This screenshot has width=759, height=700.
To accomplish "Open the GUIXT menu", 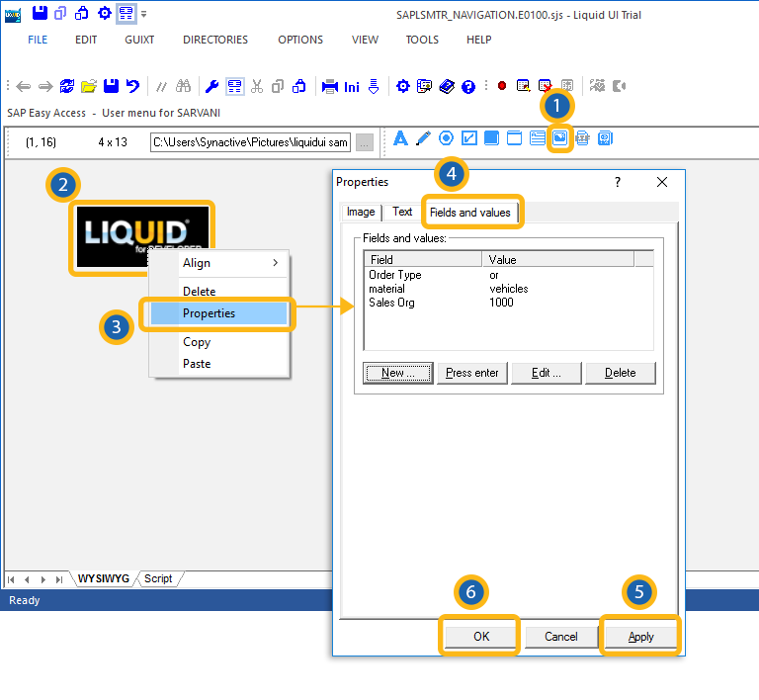I will (x=139, y=40).
